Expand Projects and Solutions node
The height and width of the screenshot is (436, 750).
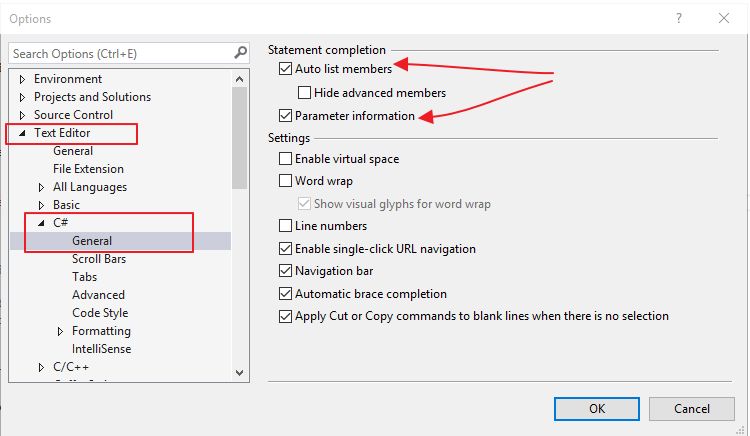(x=22, y=97)
